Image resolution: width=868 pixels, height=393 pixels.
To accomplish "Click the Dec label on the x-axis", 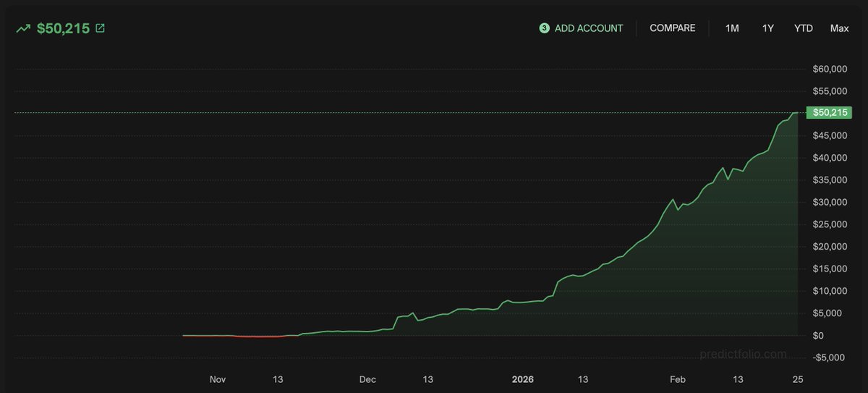I will 367,379.
